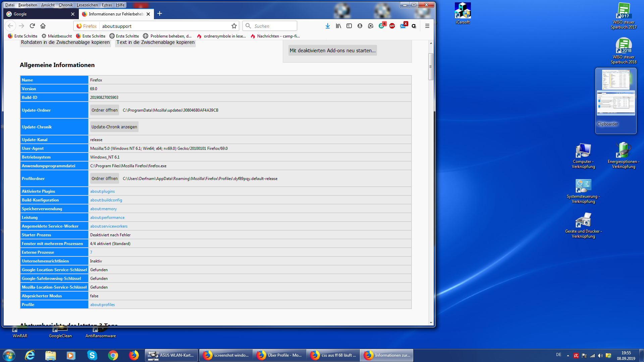Image resolution: width=644 pixels, height=362 pixels.
Task: Go to the Firefox home page icon
Action: [x=43, y=26]
